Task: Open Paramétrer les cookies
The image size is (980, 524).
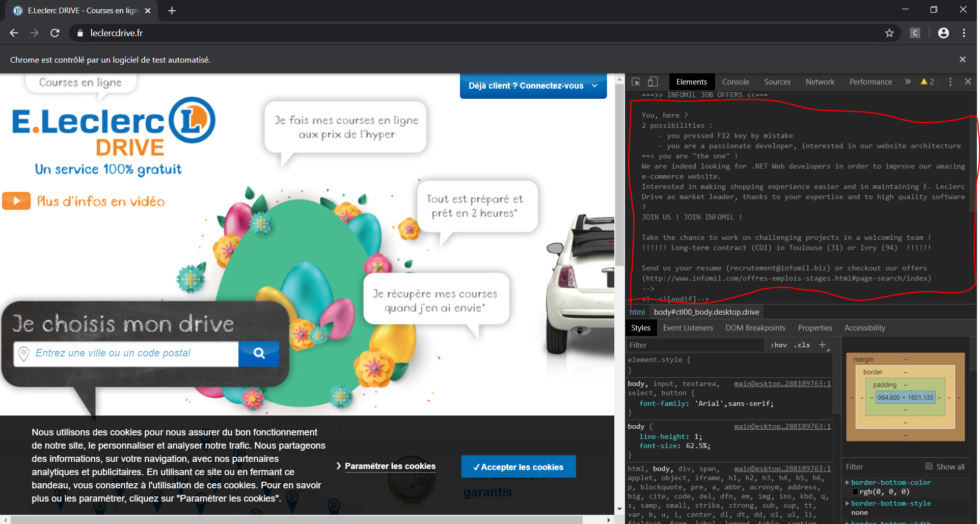Action: tap(390, 466)
